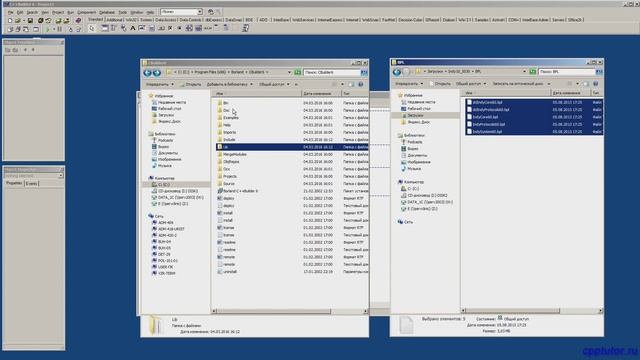Click horizontal scrollbar of CBuilder6 file list
The width and height of the screenshot is (640, 360).
click(x=273, y=311)
